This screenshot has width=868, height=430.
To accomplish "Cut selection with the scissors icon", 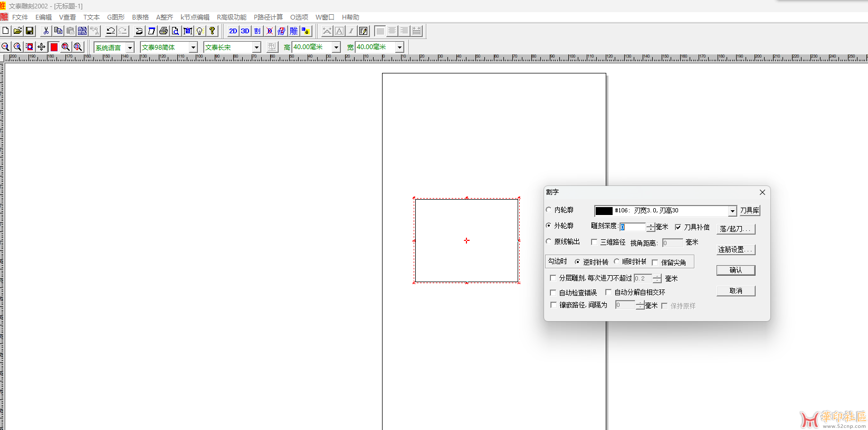I will click(46, 31).
